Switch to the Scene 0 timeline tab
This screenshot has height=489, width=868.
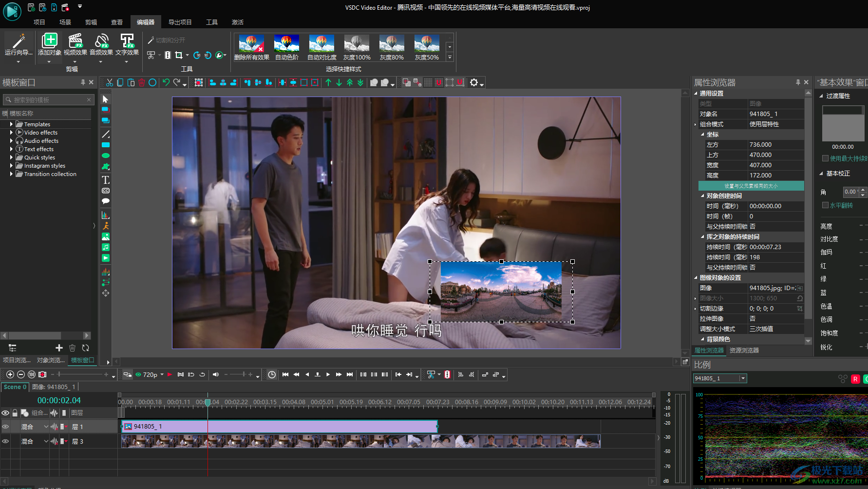(15, 387)
